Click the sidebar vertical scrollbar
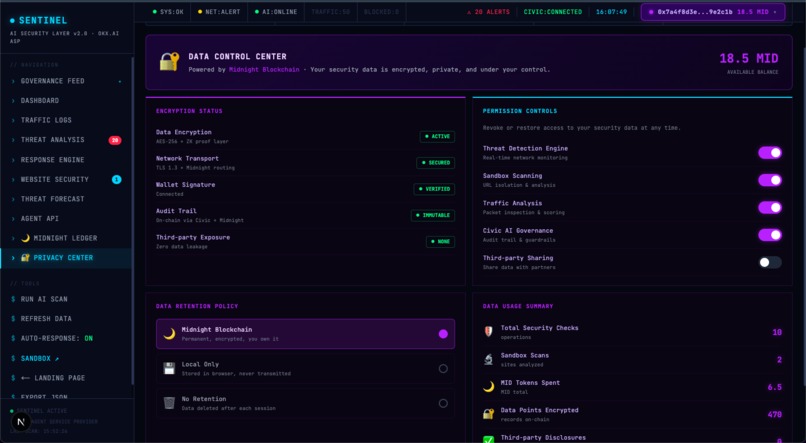This screenshot has width=806, height=443. click(132, 221)
